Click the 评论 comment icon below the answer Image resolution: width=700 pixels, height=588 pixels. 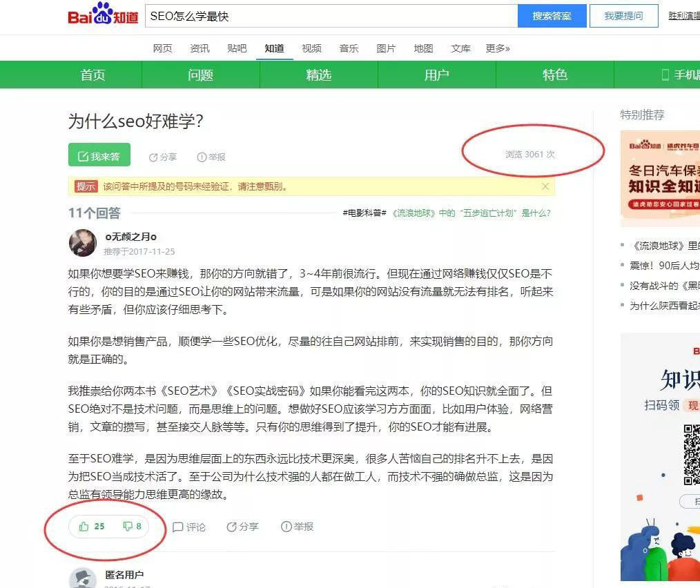click(x=178, y=527)
